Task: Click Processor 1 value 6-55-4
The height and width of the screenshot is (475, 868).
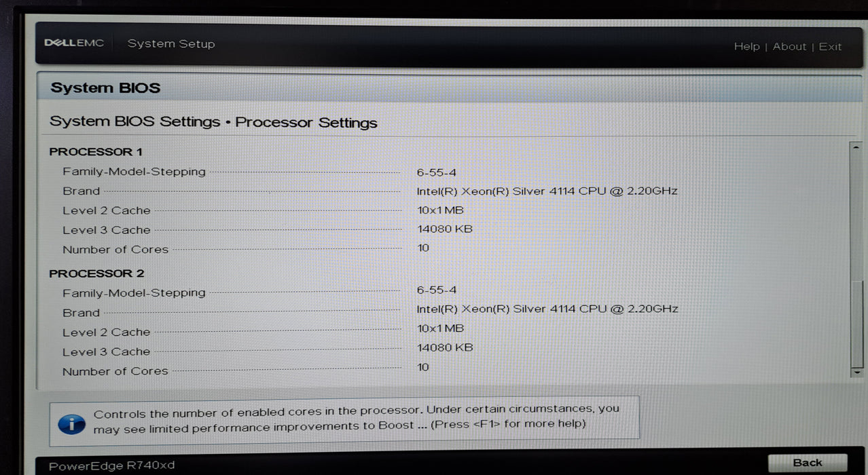Action: [x=436, y=173]
